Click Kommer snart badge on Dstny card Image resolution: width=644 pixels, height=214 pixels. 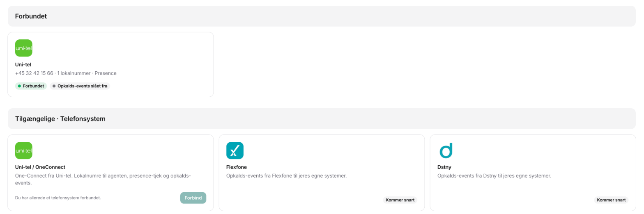611,200
